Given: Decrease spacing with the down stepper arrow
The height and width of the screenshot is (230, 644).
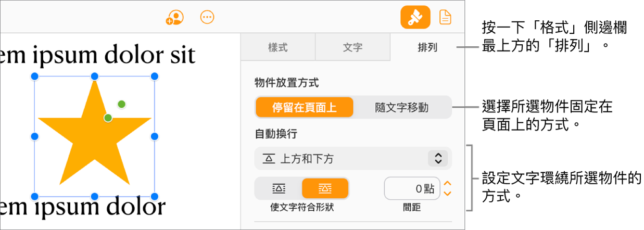Looking at the screenshot, I should [446, 194].
